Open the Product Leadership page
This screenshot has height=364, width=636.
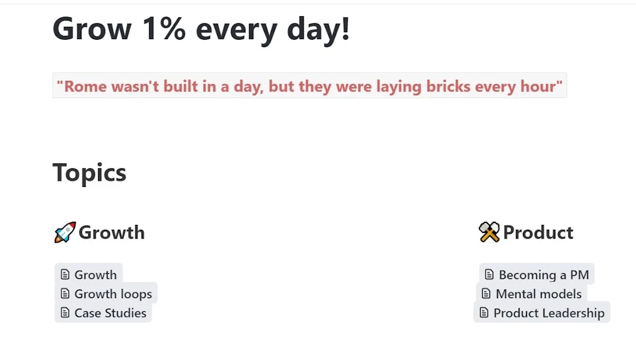(549, 313)
